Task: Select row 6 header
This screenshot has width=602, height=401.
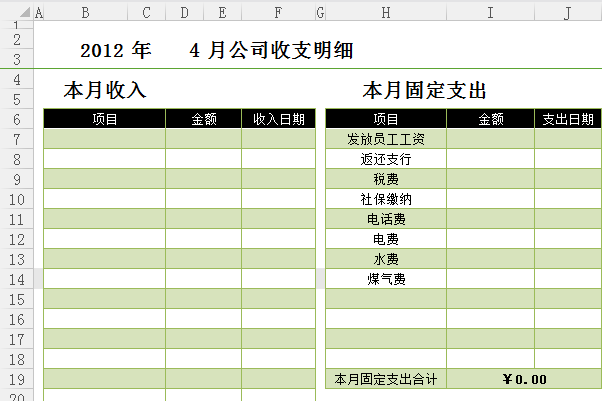Action: point(17,119)
